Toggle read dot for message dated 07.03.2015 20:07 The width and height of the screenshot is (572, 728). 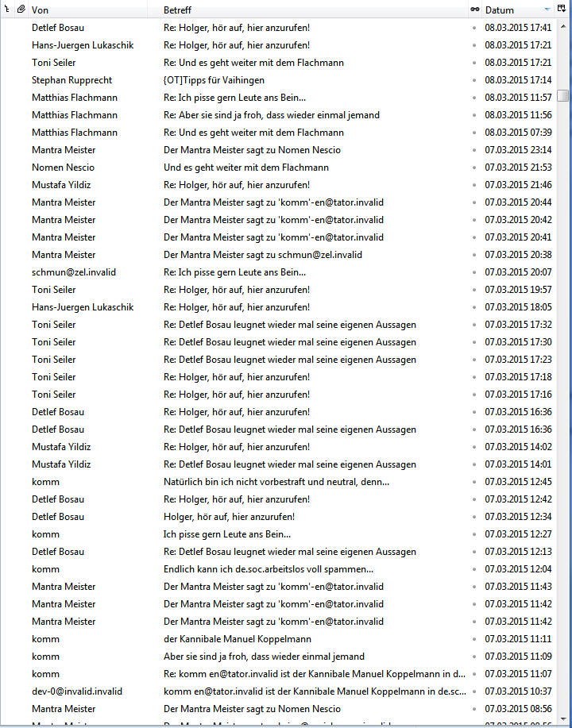pos(474,272)
